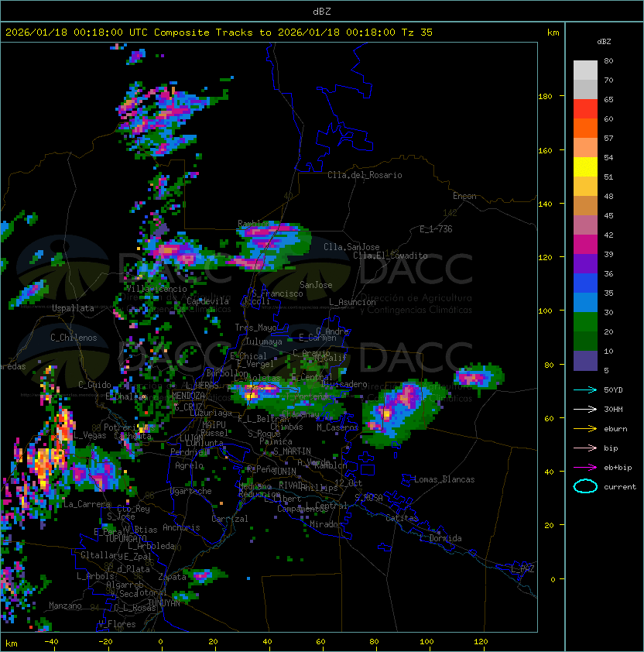The height and width of the screenshot is (652, 644).
Task: Click the 'Tz 35' threshold text
Action: [x=417, y=33]
